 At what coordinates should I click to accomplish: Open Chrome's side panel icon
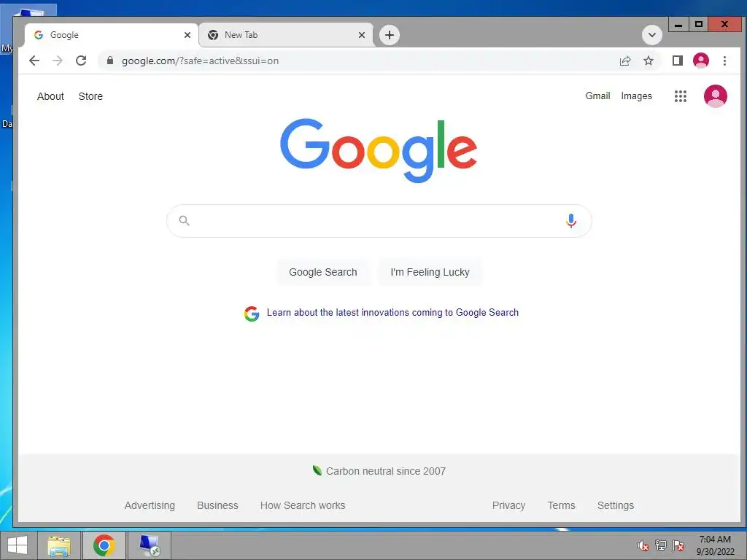(678, 61)
